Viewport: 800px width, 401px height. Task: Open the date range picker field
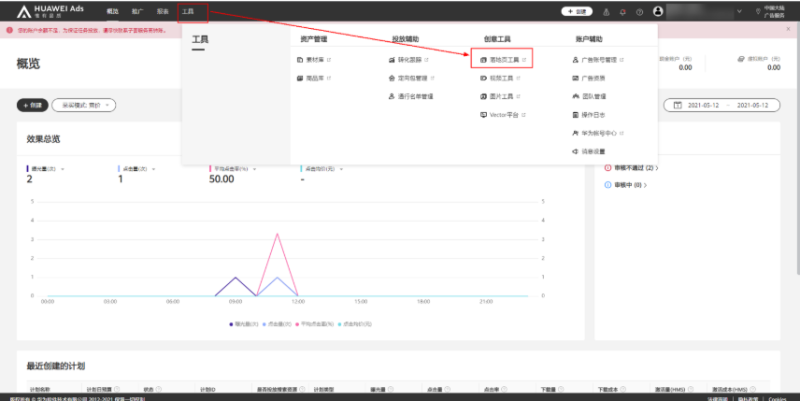click(x=721, y=105)
